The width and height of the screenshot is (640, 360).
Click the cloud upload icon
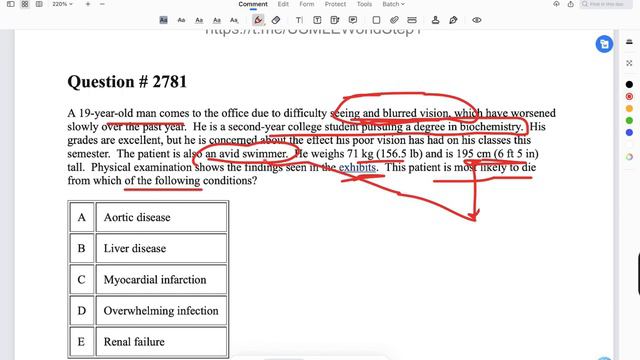click(x=556, y=4)
